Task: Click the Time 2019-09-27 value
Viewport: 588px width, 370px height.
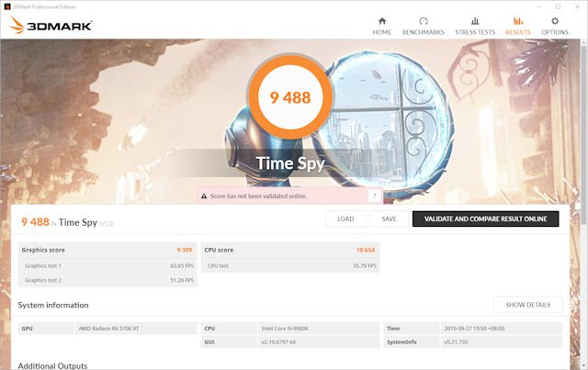Action: pyautogui.click(x=474, y=329)
